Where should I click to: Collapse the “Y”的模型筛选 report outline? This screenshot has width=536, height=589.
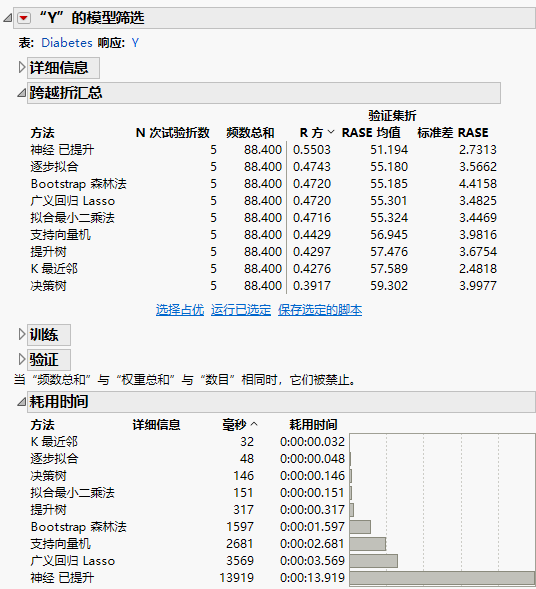click(8, 18)
